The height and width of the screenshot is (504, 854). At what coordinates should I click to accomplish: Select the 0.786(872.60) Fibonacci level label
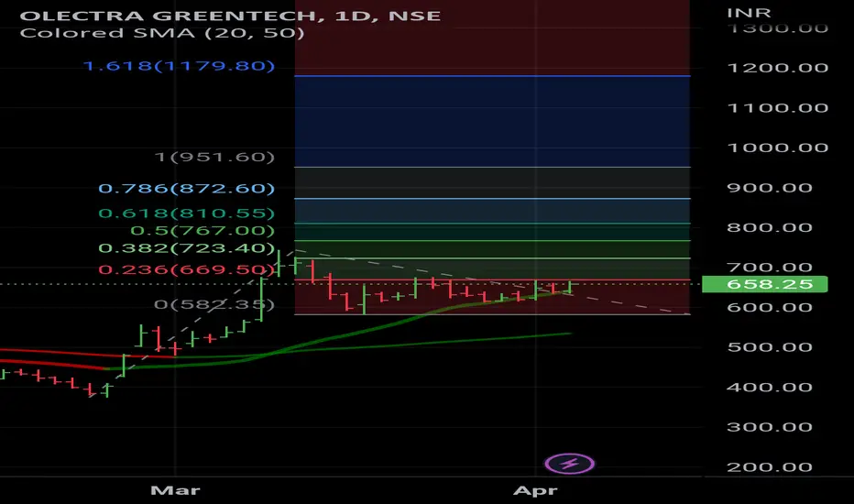pos(186,189)
